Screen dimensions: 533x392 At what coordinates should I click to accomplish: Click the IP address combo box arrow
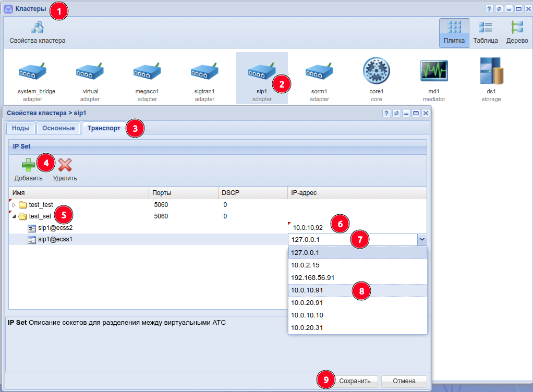click(422, 239)
